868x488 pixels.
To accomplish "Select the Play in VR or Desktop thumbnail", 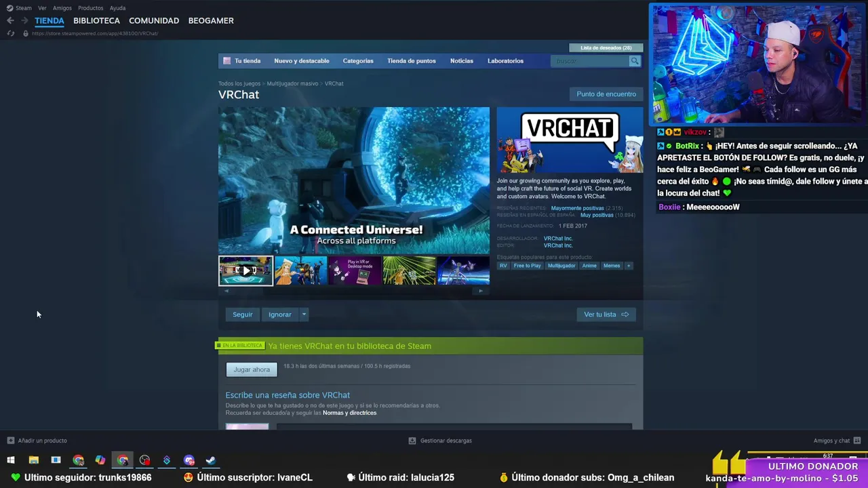I will 355,270.
